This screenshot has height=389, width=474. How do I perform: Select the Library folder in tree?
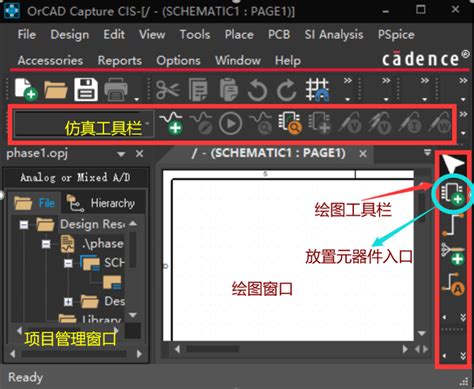90,319
